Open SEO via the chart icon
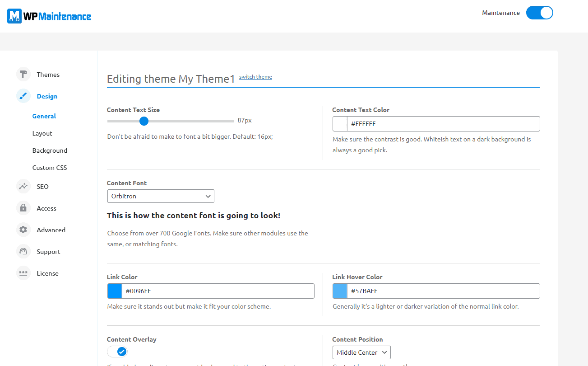Viewport: 588px width, 366px height. tap(23, 187)
